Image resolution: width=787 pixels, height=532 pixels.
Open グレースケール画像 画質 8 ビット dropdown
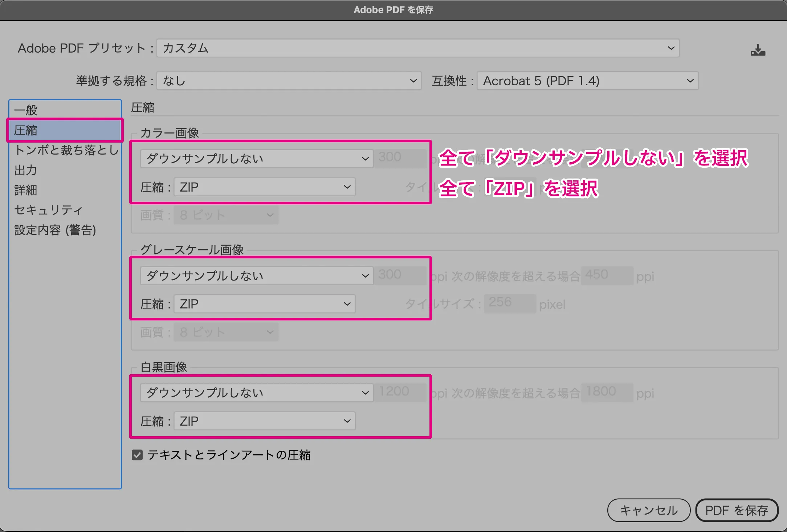point(226,332)
